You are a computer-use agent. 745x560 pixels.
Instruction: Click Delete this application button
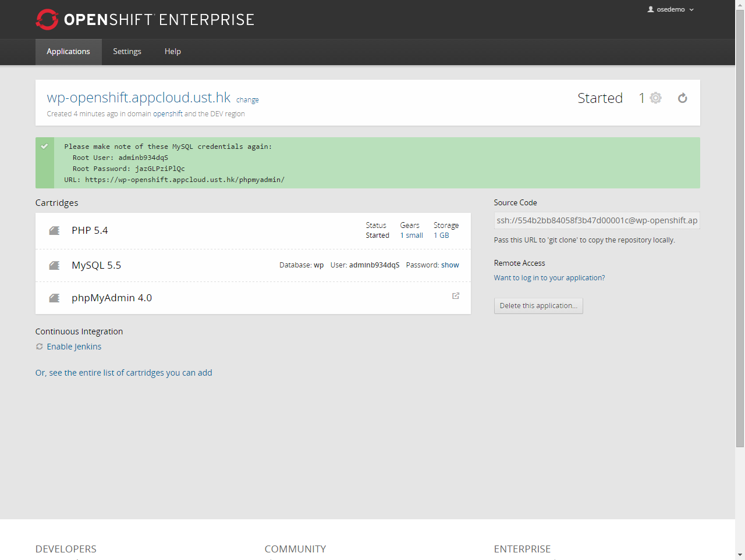(x=538, y=306)
